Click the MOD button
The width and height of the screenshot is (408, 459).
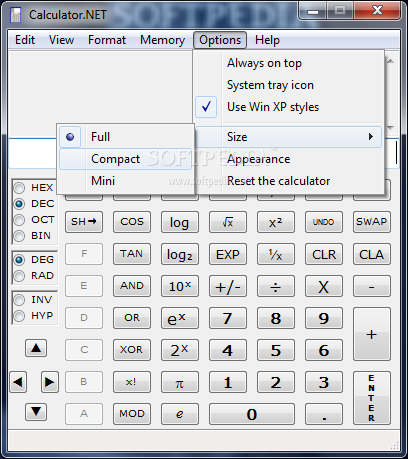(x=132, y=414)
